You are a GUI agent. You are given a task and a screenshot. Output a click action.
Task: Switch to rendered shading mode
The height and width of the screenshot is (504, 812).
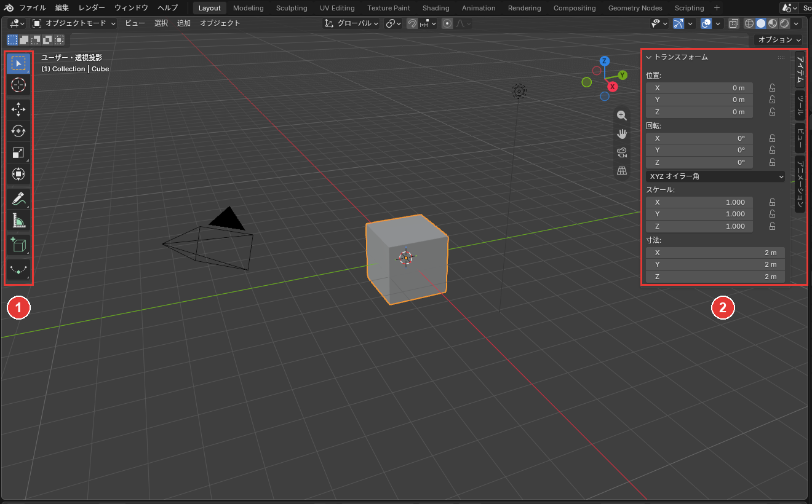point(784,23)
